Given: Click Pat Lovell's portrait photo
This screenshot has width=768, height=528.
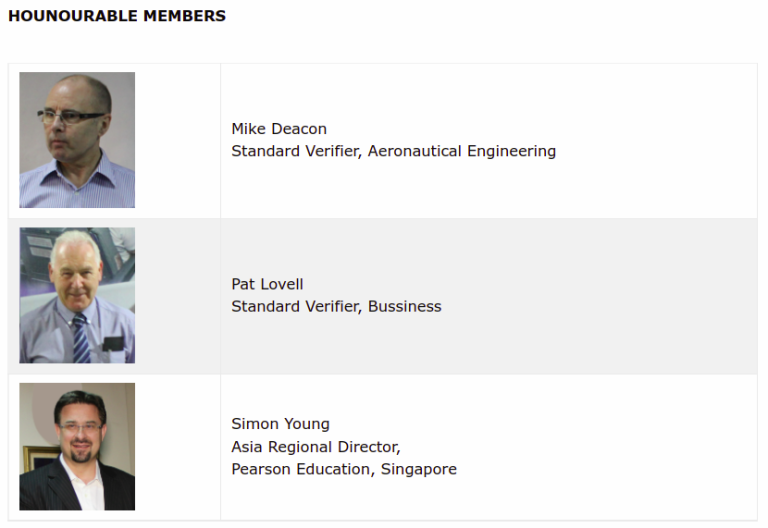Looking at the screenshot, I should [77, 295].
